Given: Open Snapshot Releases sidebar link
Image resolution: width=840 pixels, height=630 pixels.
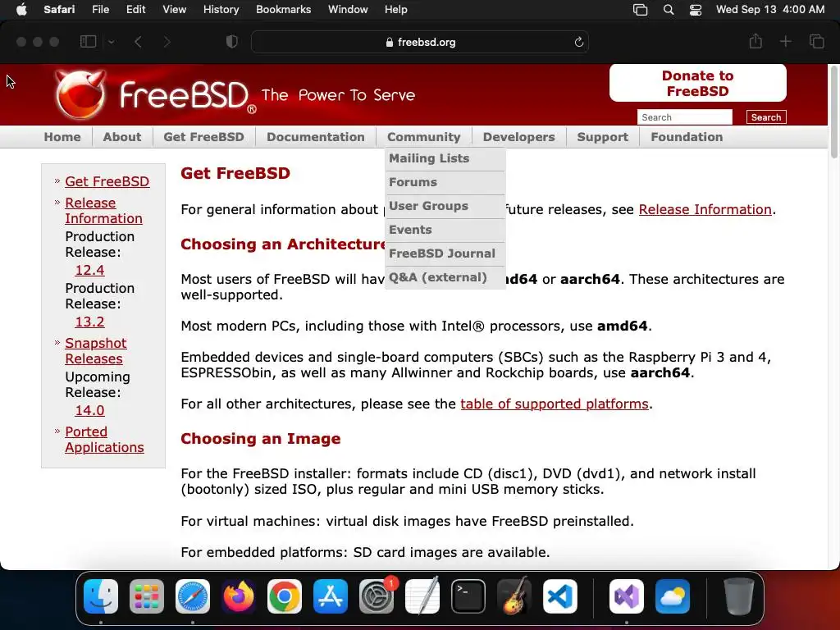Looking at the screenshot, I should (x=95, y=351).
